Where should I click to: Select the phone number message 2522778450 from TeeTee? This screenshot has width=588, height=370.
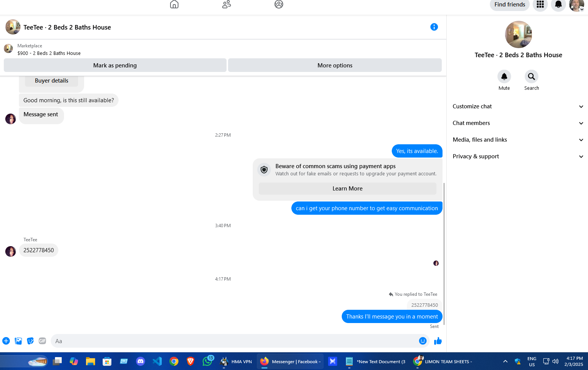point(39,250)
